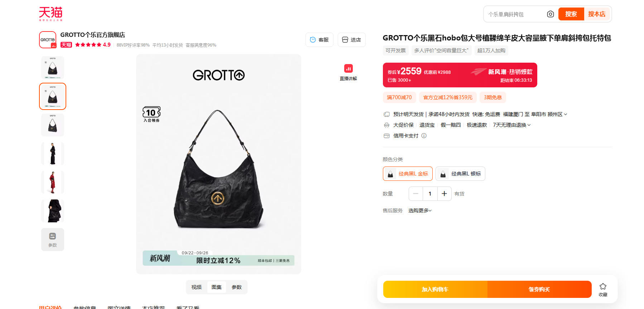Click the star favorite icon

click(x=603, y=286)
